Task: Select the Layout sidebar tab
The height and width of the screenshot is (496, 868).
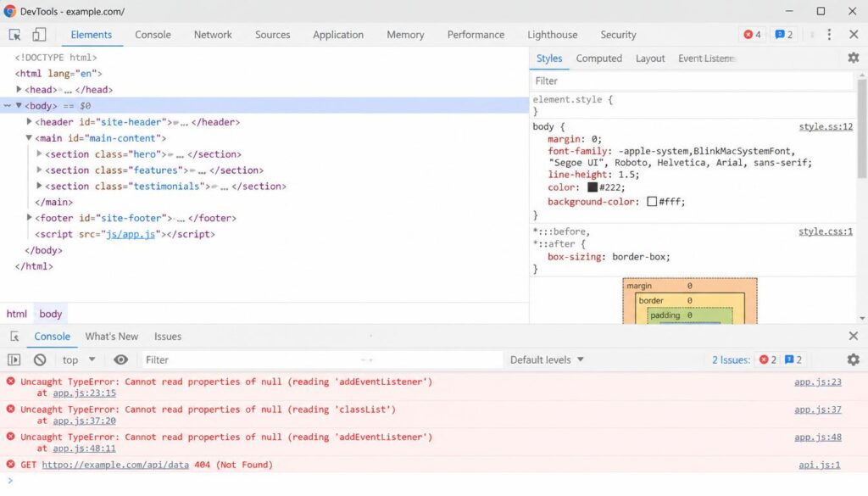Action: [650, 59]
